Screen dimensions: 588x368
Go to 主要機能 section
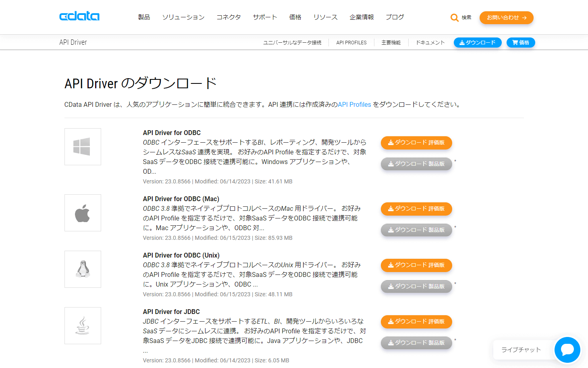pos(391,43)
